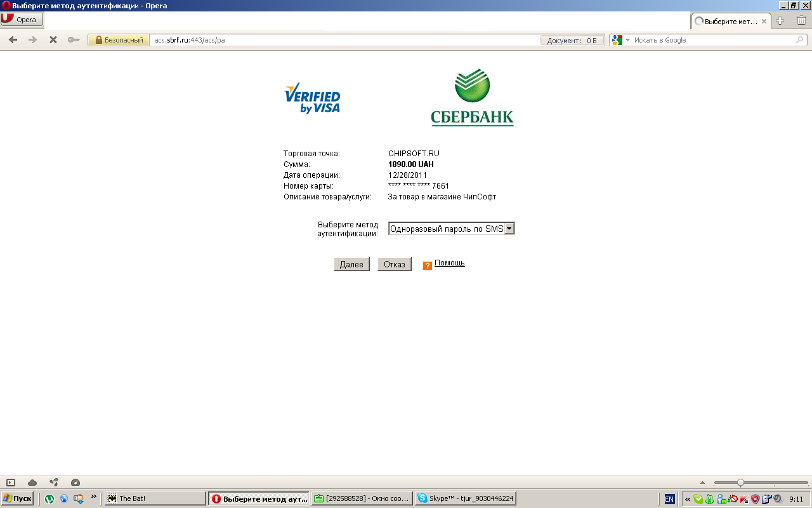Launch the third quick launch icon
Viewport: 812px width, 508px height.
tap(79, 498)
